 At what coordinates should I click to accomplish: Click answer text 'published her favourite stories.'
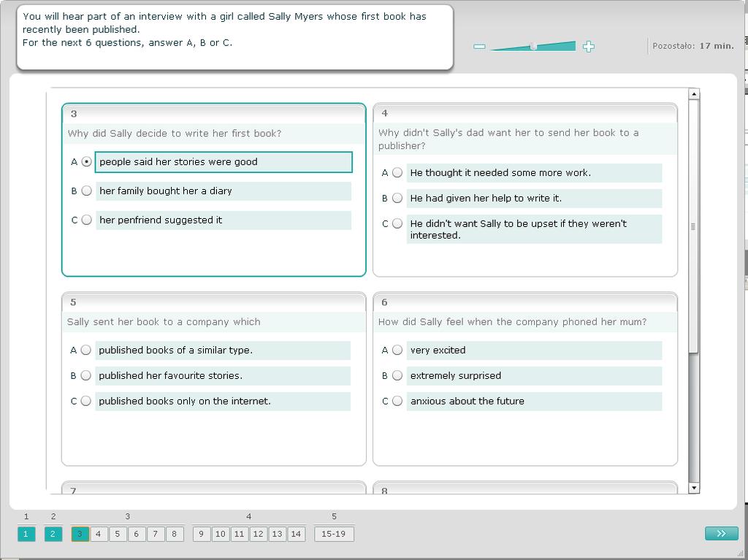(x=170, y=375)
